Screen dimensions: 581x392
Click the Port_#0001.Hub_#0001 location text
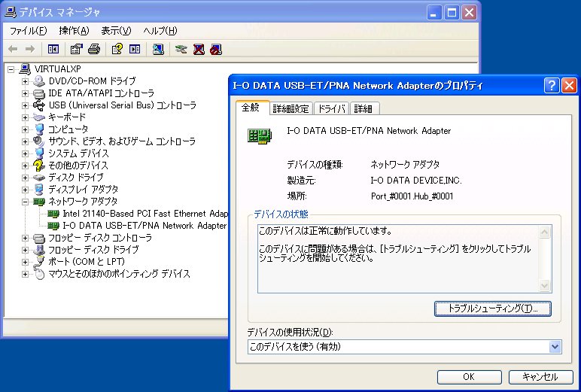pos(412,196)
